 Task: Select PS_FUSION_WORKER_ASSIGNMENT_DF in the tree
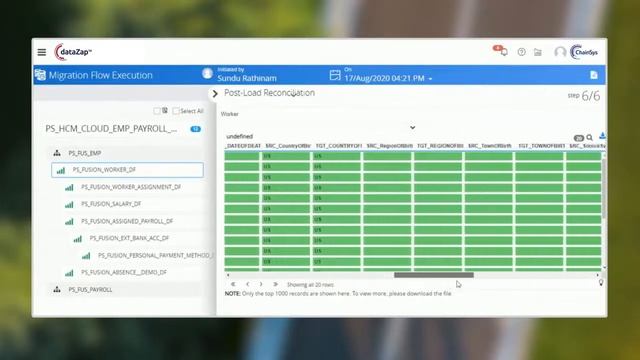coord(131,187)
